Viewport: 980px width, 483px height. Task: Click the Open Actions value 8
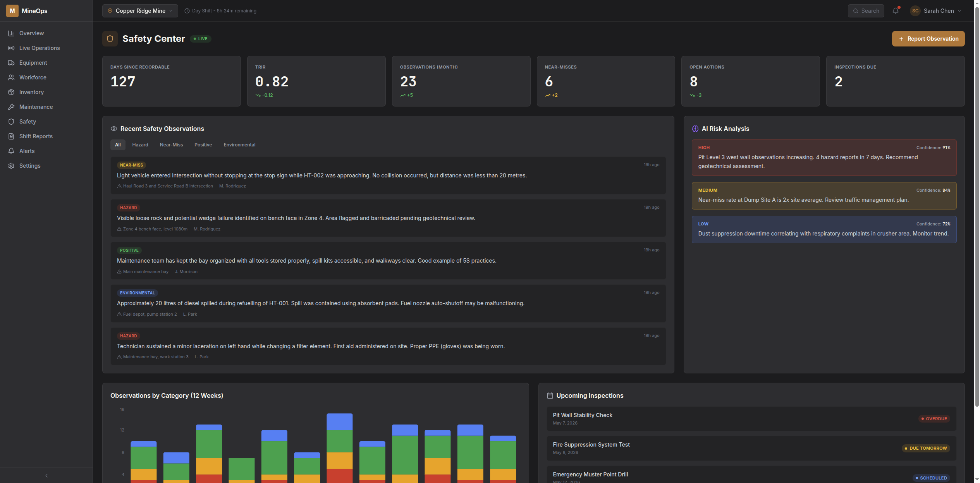click(x=693, y=81)
